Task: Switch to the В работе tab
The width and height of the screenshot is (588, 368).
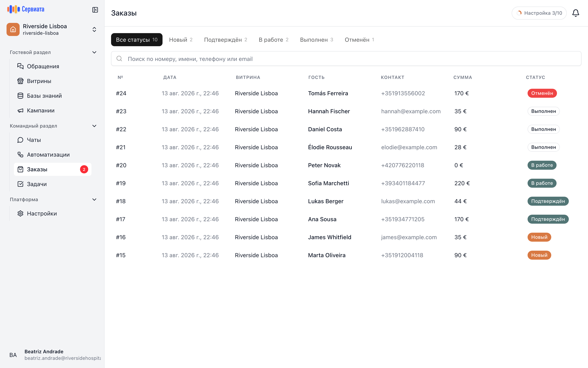Action: (274, 40)
